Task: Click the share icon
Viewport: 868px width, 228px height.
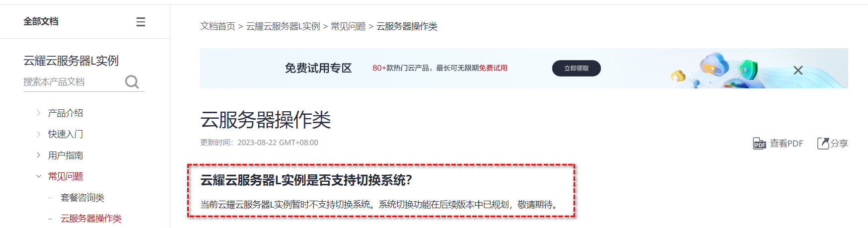Action: click(823, 144)
